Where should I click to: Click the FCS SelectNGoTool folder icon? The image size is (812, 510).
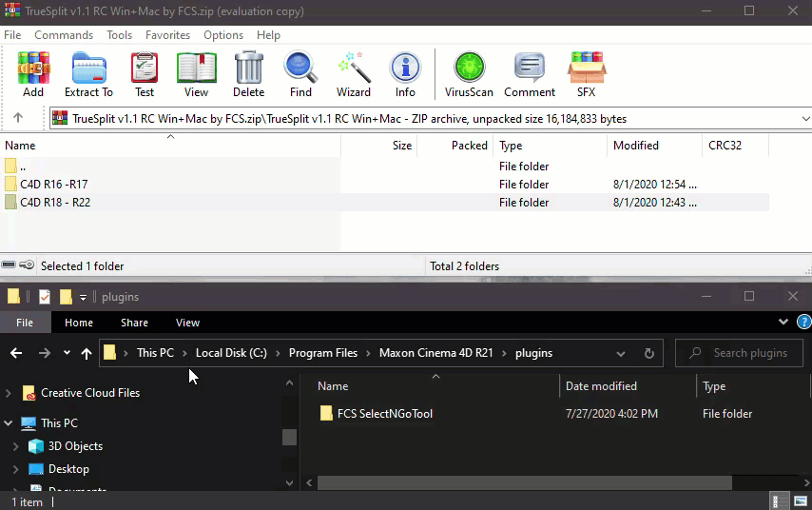pos(326,414)
